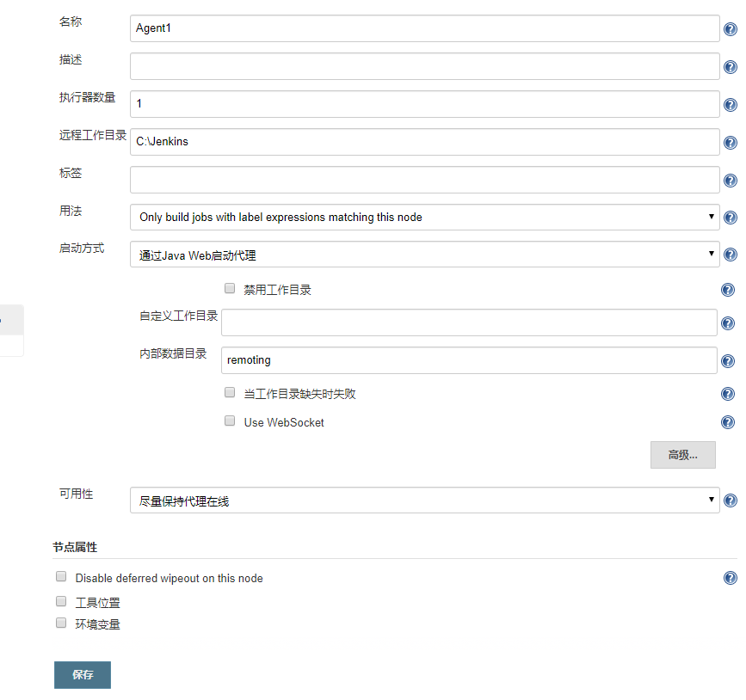Enable the 禁用工作目录 checkbox
Screen dimensions: 746x700
pyautogui.click(x=230, y=288)
